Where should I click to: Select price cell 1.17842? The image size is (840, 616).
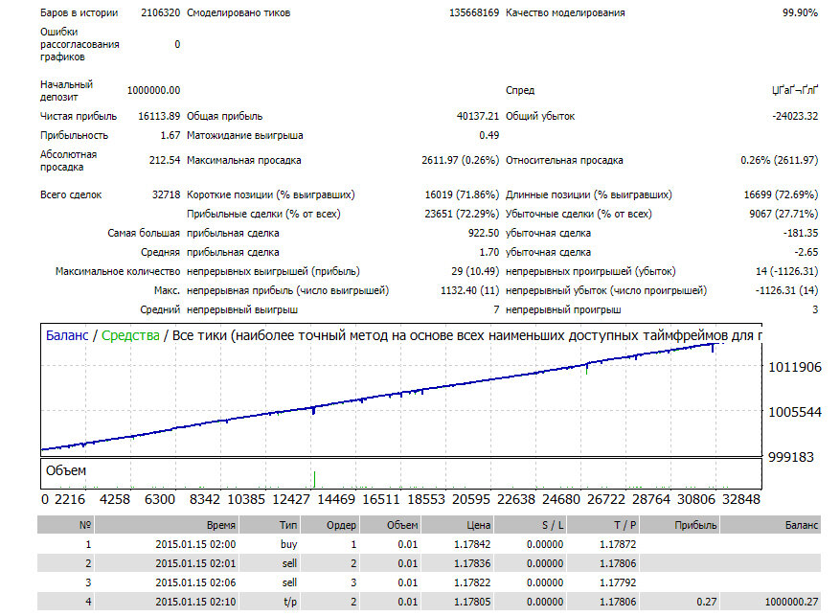pyautogui.click(x=472, y=544)
